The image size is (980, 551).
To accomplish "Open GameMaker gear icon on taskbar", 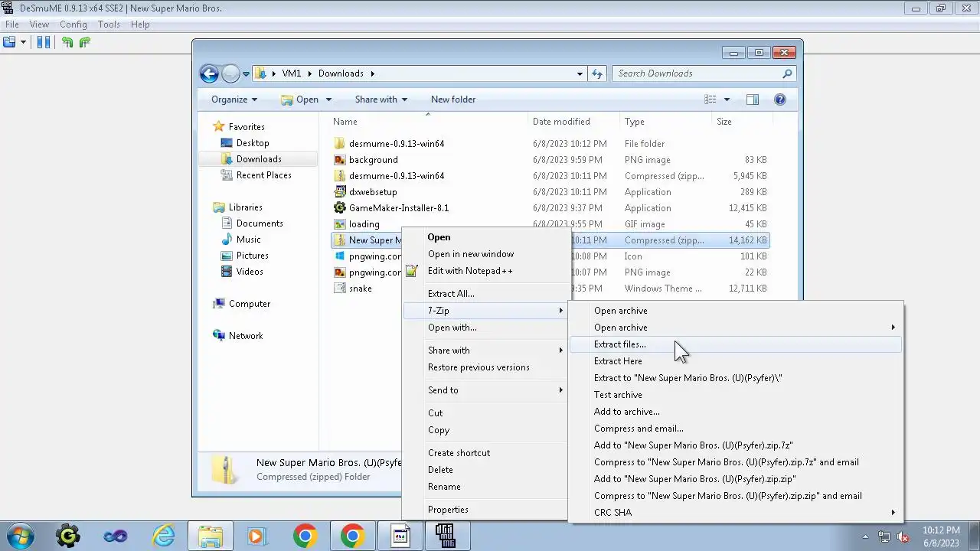I will (68, 536).
